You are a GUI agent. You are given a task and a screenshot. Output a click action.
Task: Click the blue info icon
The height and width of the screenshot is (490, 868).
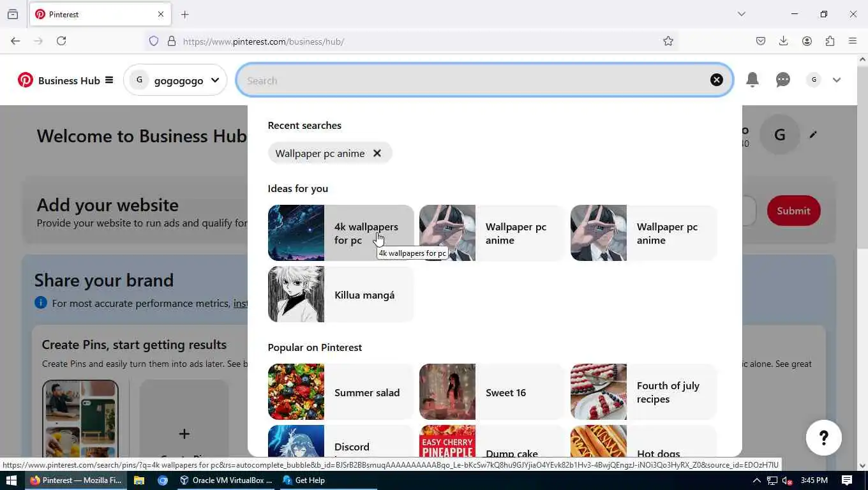[41, 302]
